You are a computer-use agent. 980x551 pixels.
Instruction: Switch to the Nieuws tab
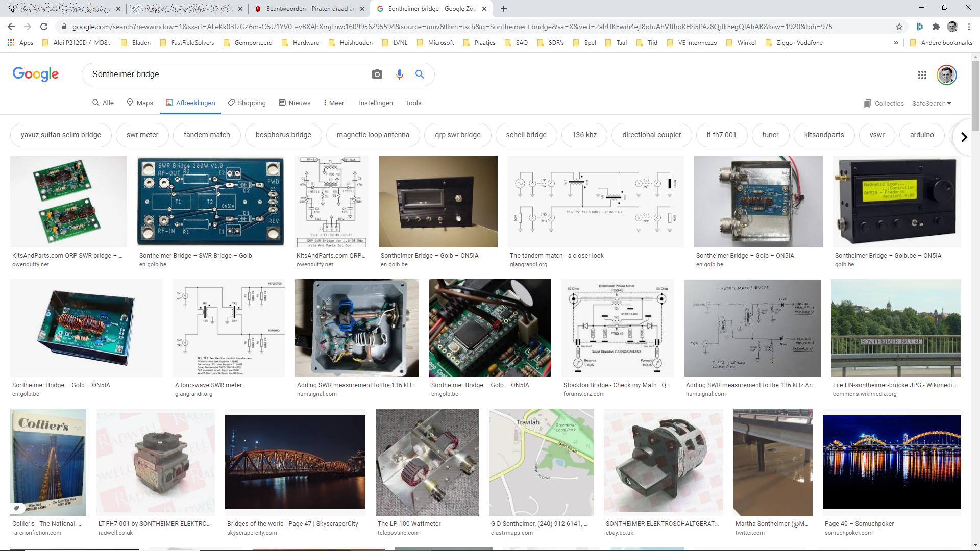[x=295, y=103]
